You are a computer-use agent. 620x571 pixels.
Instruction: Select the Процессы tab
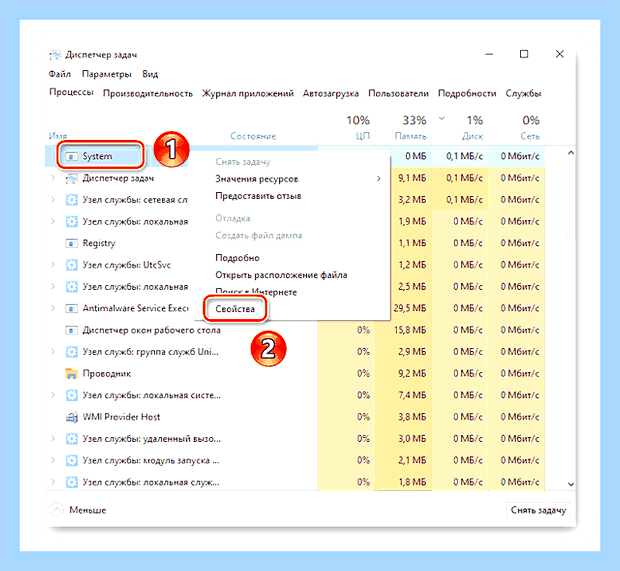point(71,92)
